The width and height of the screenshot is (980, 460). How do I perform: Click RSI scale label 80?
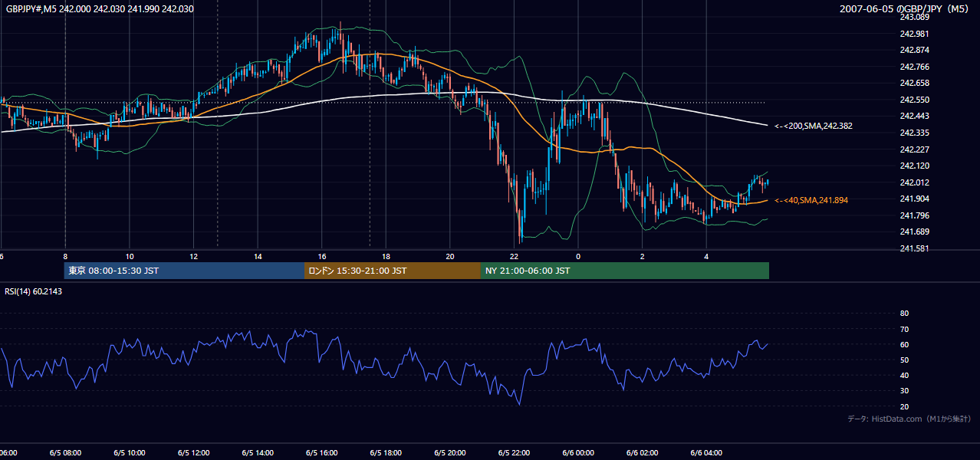(904, 314)
